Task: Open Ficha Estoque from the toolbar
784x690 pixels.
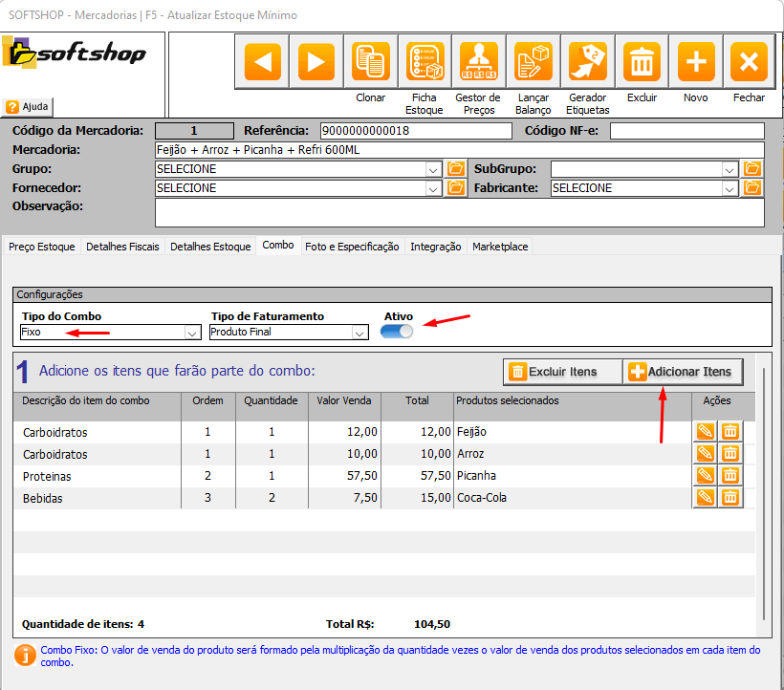Action: pyautogui.click(x=425, y=63)
